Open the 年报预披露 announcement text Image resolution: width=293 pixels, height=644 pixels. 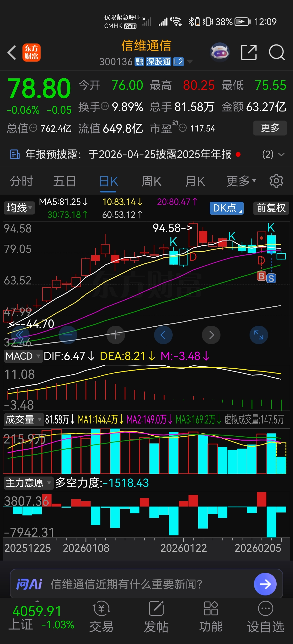pyautogui.click(x=128, y=154)
